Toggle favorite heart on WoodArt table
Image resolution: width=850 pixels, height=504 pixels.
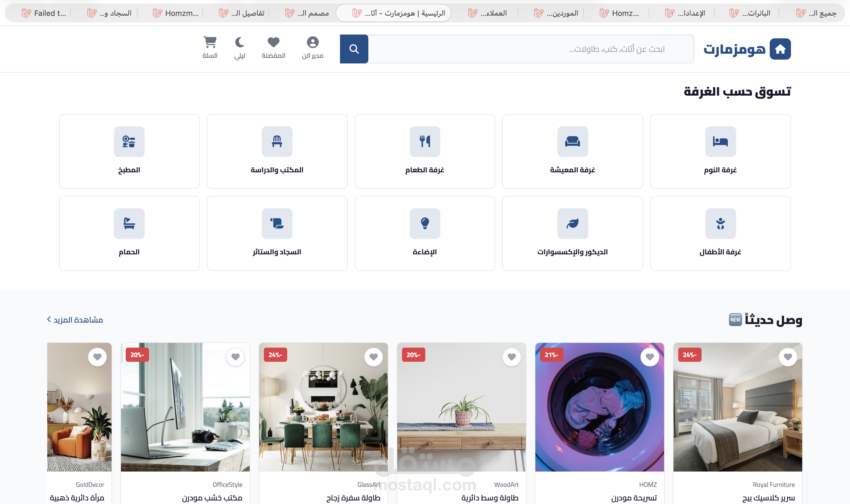(x=511, y=356)
